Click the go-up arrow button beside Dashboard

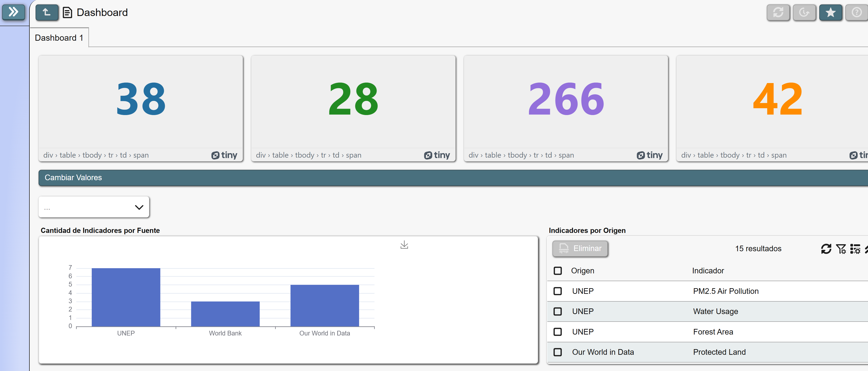tap(47, 12)
